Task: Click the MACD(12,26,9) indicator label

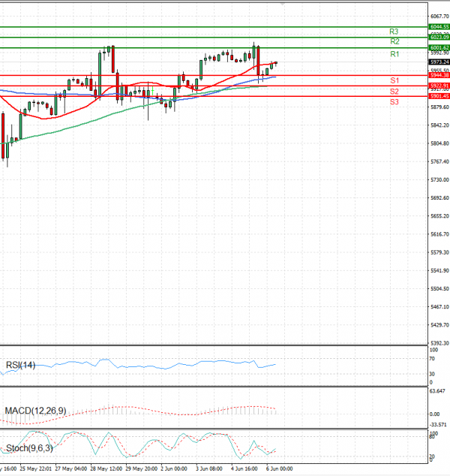Action: coord(35,411)
